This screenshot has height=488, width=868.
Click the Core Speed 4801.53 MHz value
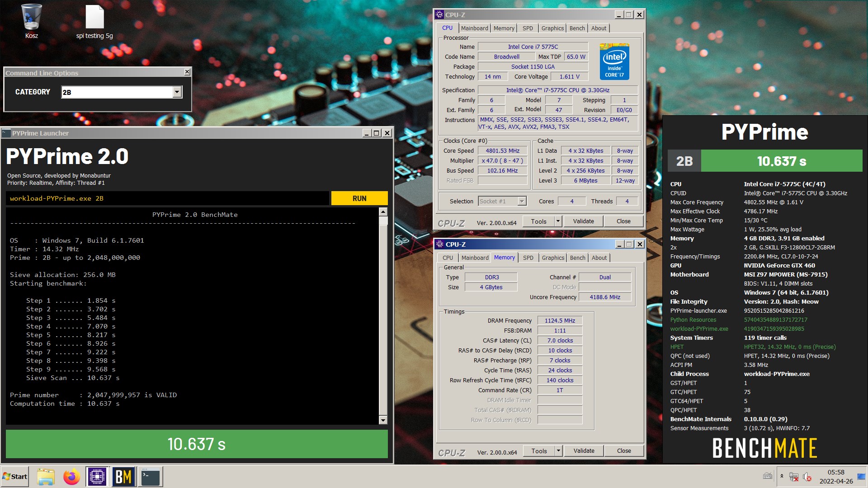click(x=502, y=151)
